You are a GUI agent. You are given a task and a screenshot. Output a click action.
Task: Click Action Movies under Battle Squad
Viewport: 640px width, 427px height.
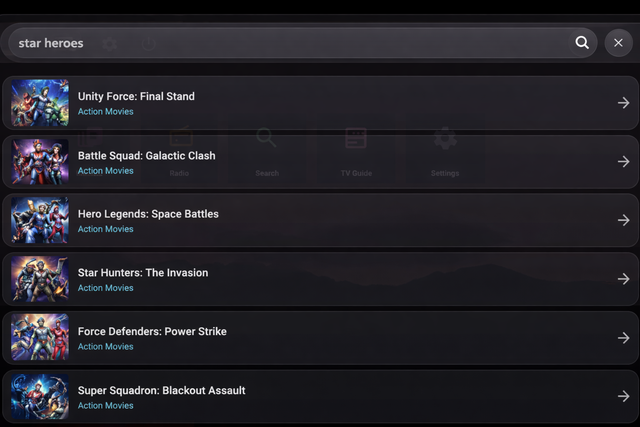[106, 171]
